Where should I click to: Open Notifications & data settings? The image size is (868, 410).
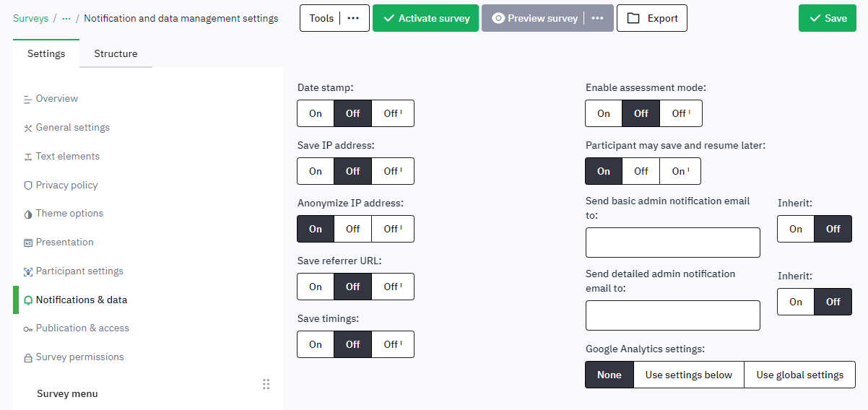point(81,300)
